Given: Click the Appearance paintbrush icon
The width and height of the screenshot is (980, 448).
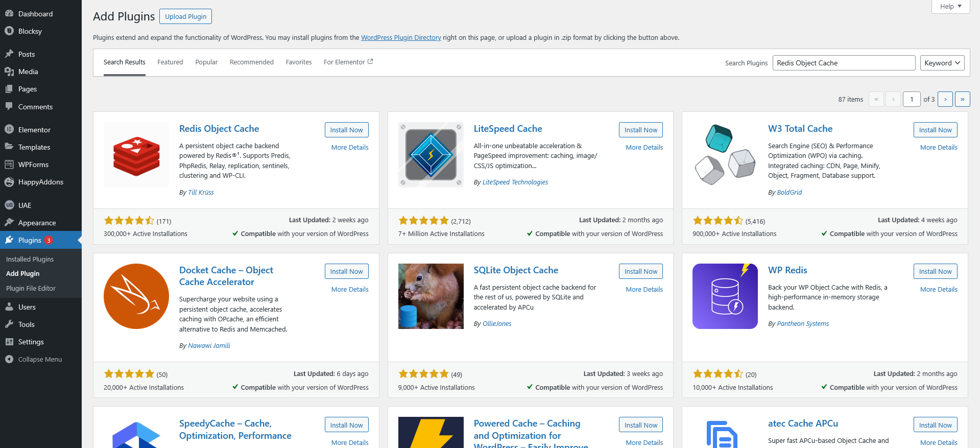Looking at the screenshot, I should click(x=9, y=223).
